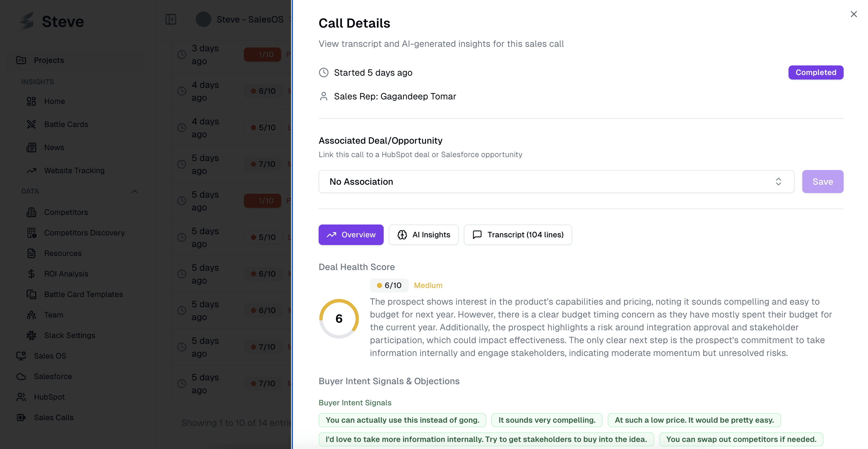
Task: Click the Website Tracking trend icon
Action: coord(31,171)
